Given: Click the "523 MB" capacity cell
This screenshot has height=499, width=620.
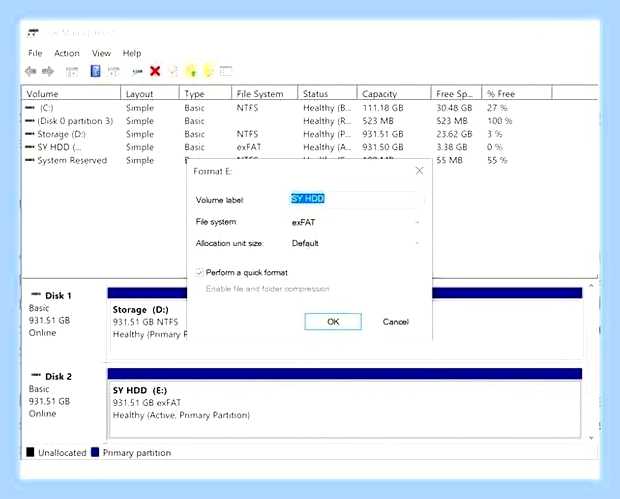Looking at the screenshot, I should click(378, 121).
